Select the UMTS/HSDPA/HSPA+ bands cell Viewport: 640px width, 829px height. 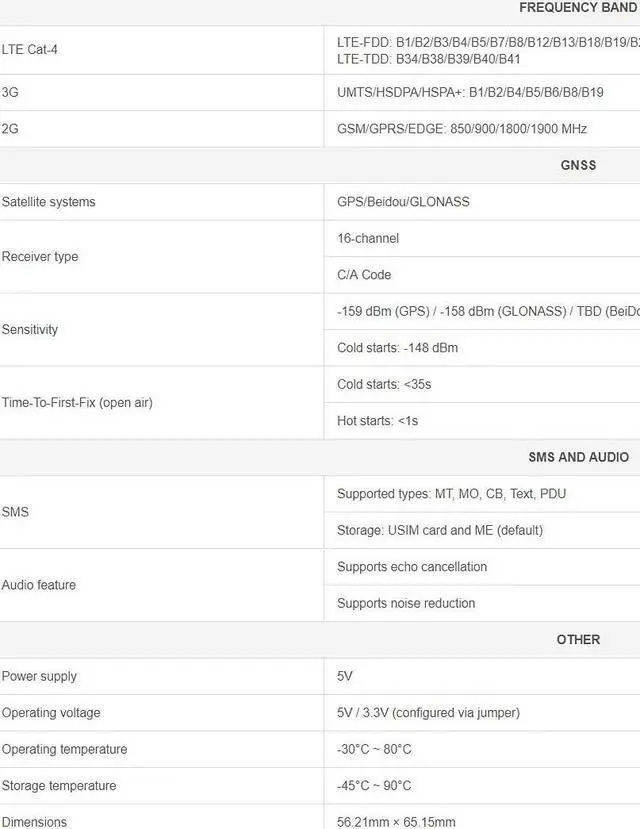pyautogui.click(x=470, y=92)
